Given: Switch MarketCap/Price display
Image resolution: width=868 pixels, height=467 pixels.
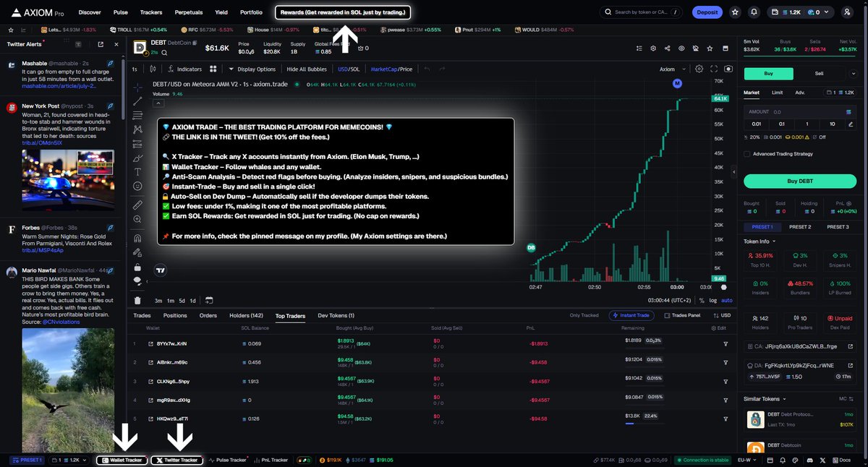Looking at the screenshot, I should pos(391,69).
